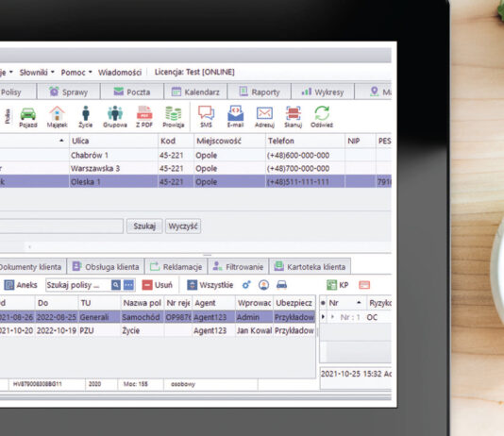Click the person circle filter icon
This screenshot has height=436, width=504.
click(264, 285)
